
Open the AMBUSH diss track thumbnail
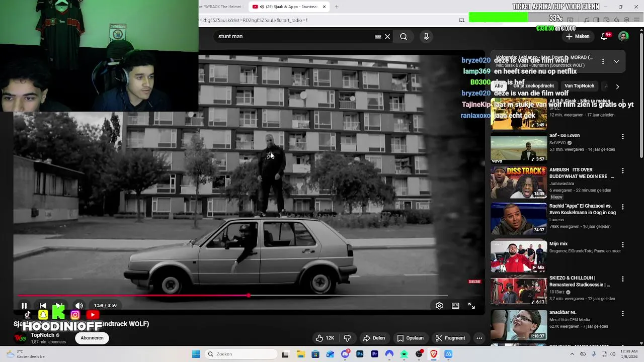point(519,183)
